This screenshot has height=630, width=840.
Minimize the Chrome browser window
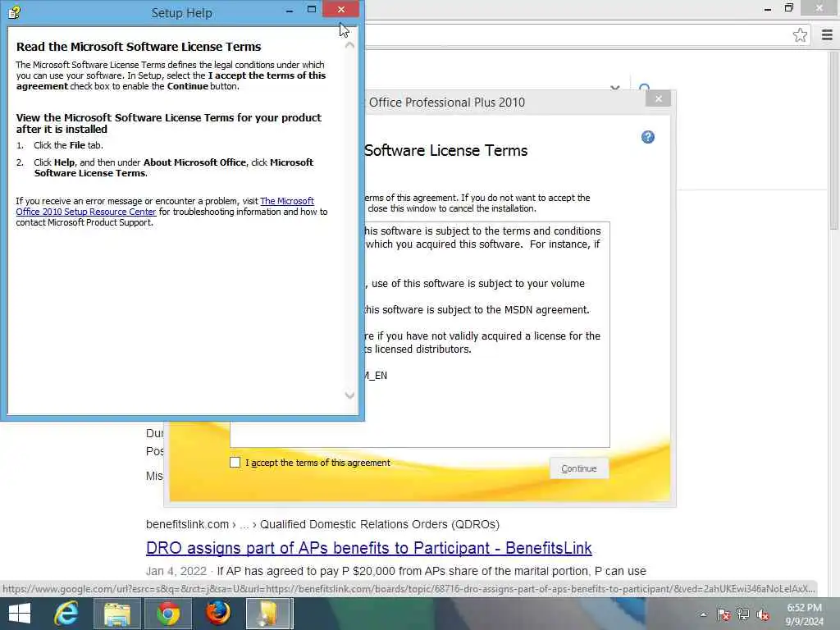click(x=768, y=8)
